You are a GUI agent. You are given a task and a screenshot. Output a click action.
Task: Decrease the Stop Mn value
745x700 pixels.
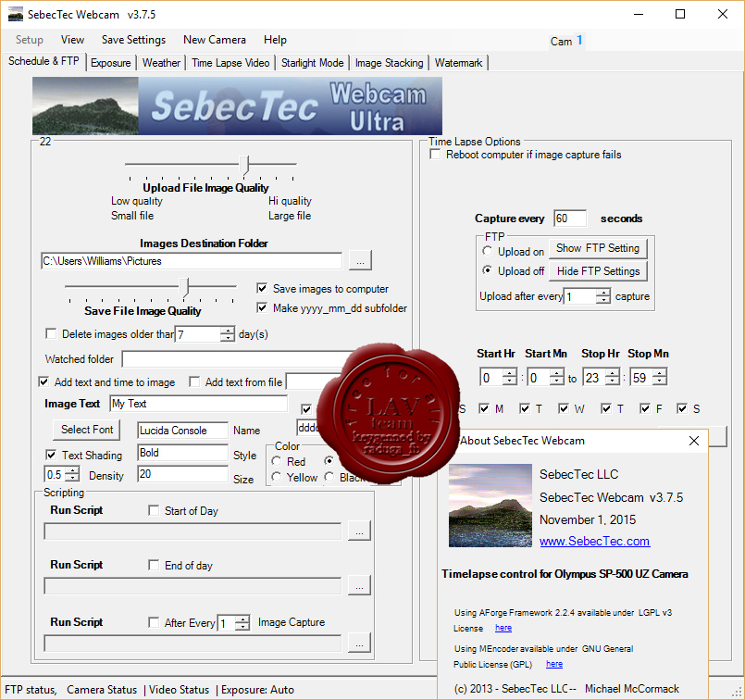click(660, 381)
